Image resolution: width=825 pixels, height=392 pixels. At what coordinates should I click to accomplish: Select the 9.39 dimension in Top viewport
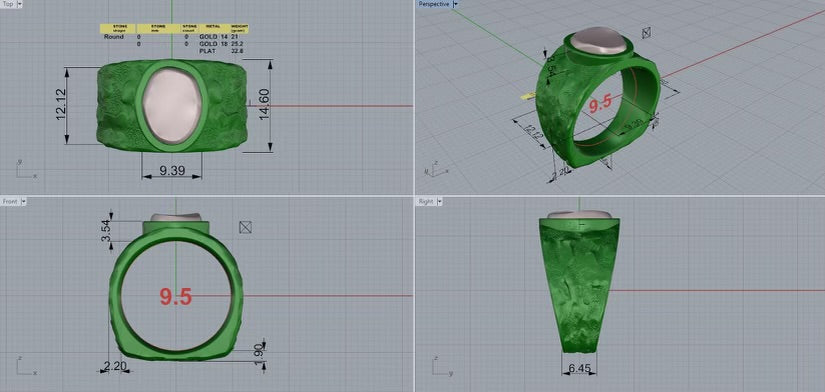(x=172, y=170)
